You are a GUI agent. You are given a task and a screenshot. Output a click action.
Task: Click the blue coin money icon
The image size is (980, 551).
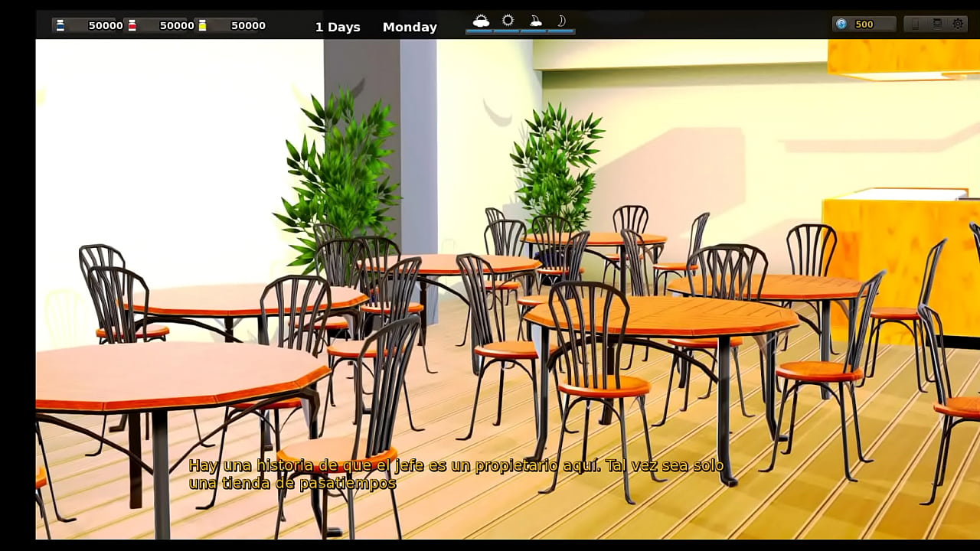coord(841,24)
